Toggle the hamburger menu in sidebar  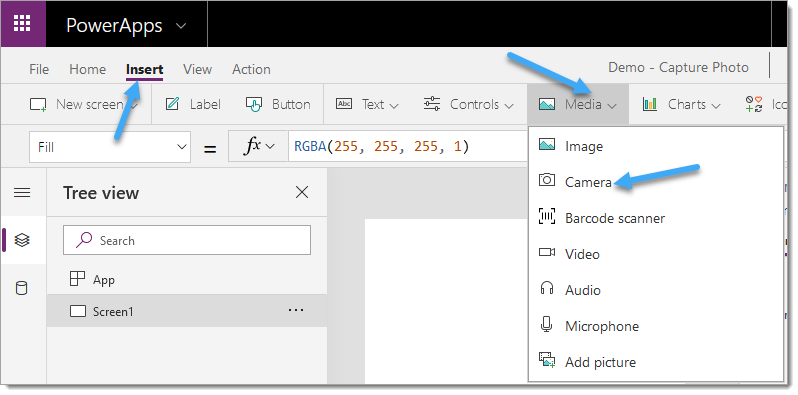coord(22,192)
